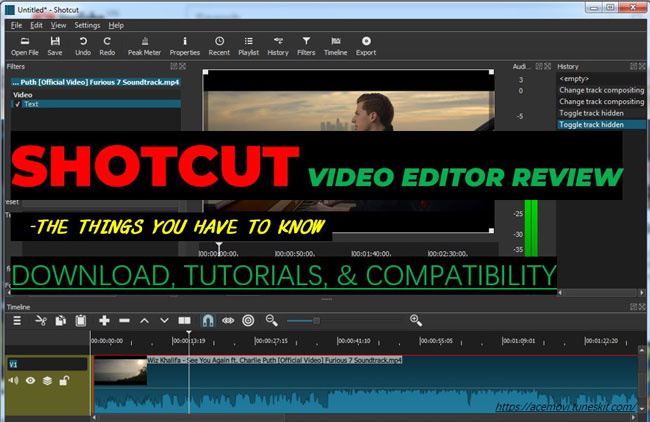
Task: Open the Help menu
Action: coord(116,25)
